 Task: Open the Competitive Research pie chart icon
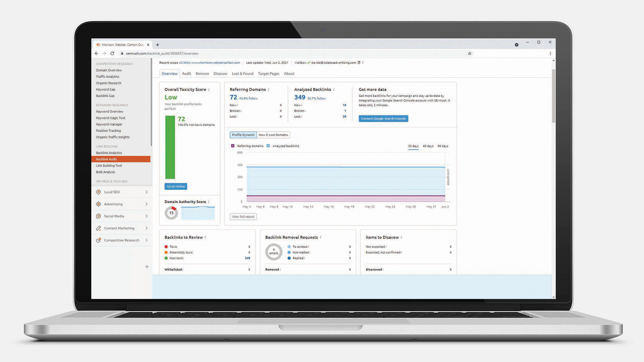[98, 240]
